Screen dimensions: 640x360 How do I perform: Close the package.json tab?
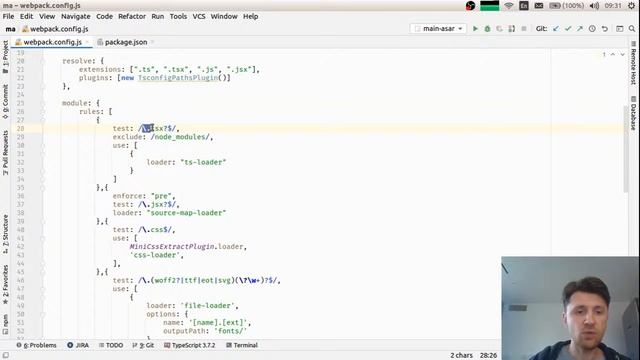tap(152, 42)
